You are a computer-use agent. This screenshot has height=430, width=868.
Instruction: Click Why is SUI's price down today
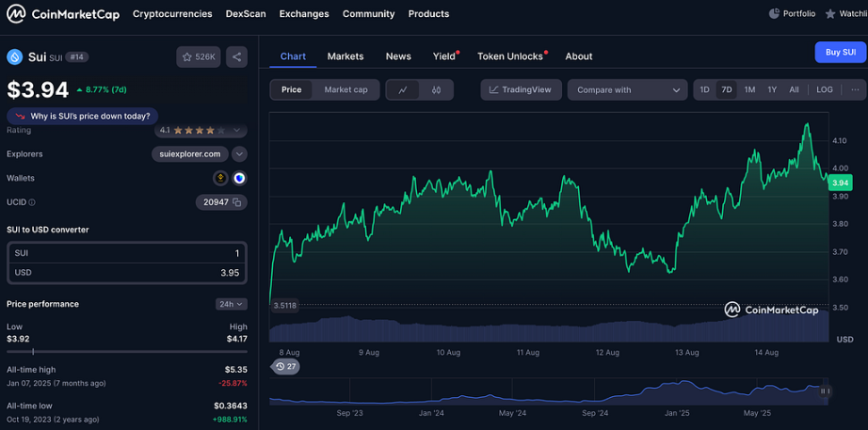pyautogui.click(x=83, y=117)
